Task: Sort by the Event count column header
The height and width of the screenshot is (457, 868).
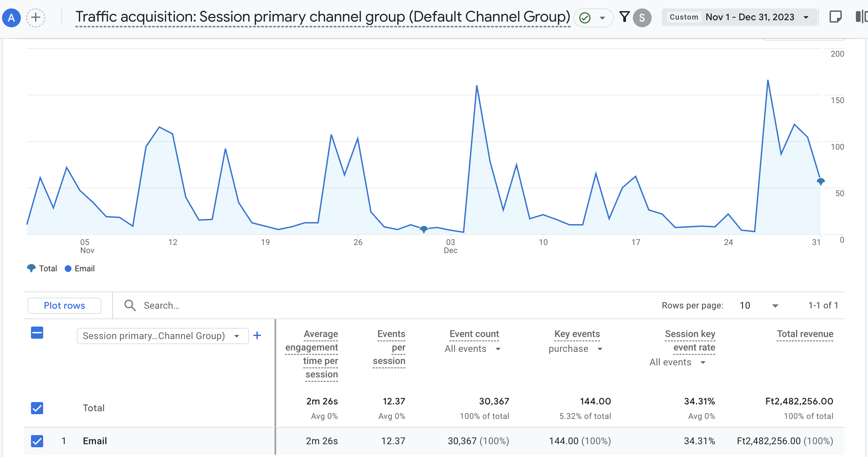Action: pos(474,334)
